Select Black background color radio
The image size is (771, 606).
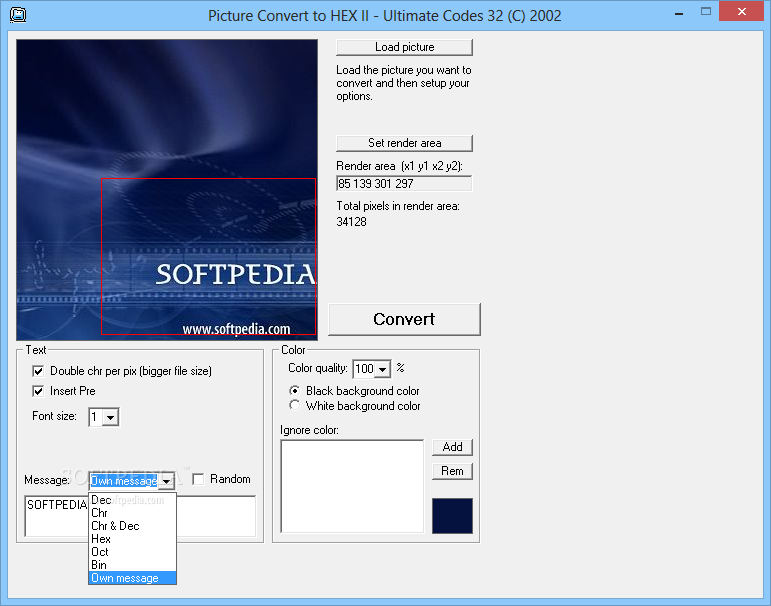294,391
